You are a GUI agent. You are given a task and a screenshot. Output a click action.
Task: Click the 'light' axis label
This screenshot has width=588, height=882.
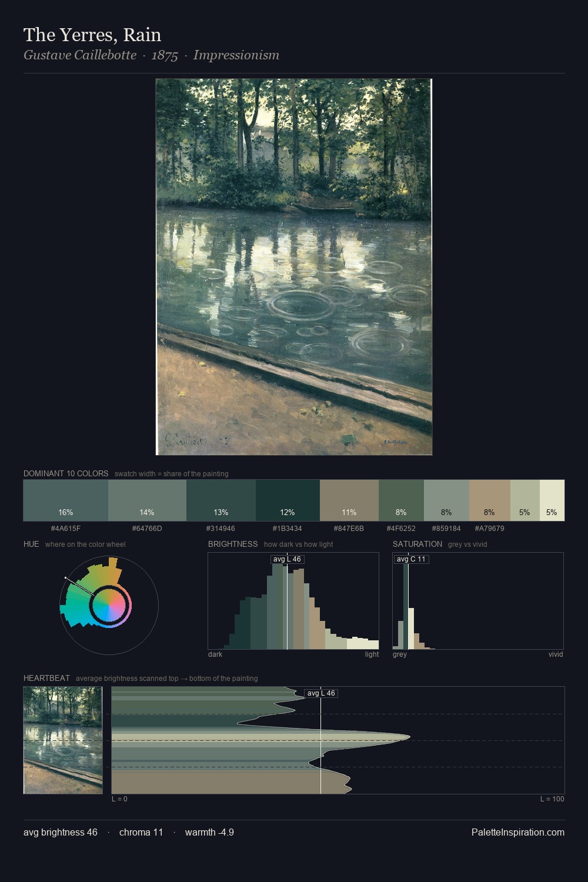(372, 654)
